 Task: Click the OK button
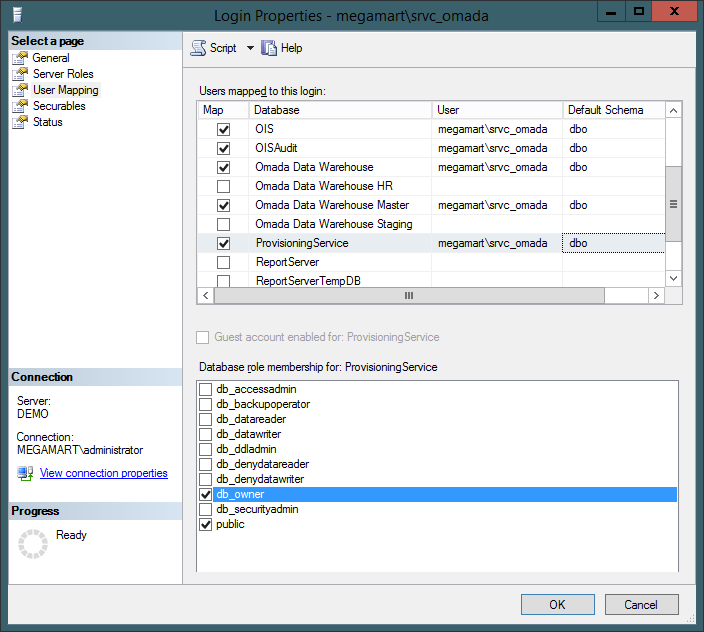558,605
